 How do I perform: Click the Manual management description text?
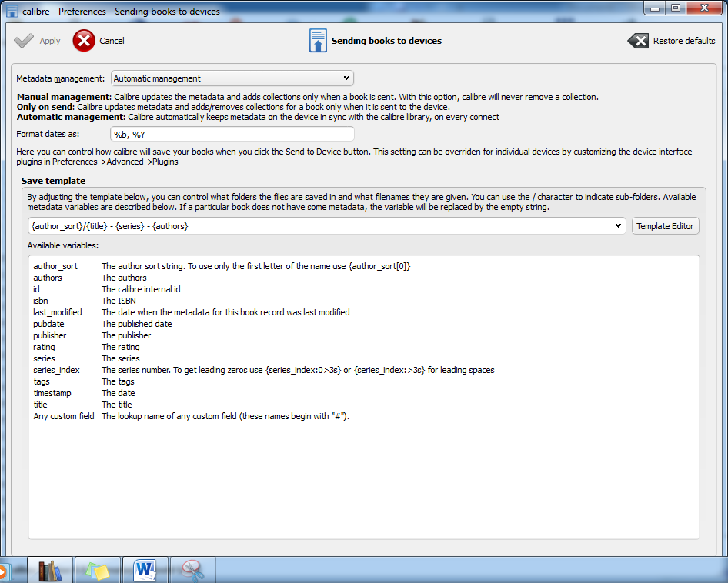point(308,97)
